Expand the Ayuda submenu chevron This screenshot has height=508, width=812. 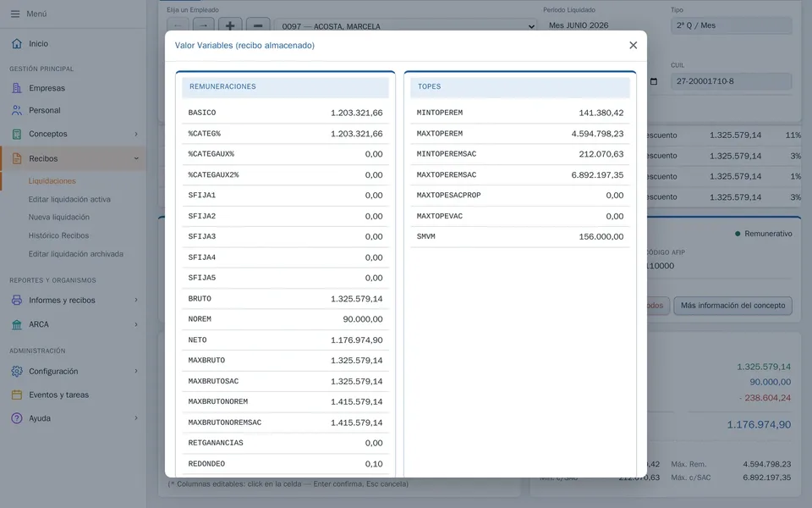(136, 418)
